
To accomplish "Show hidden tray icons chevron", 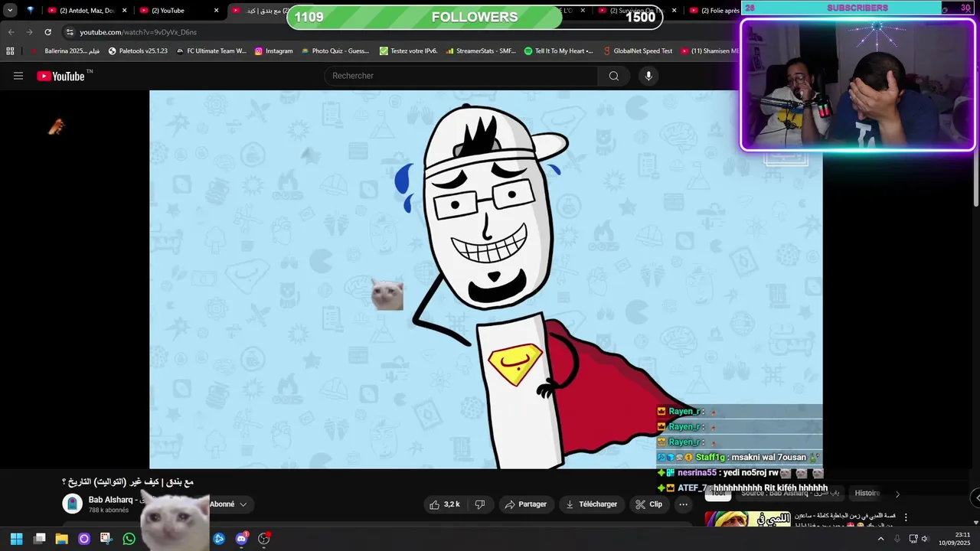I will [x=880, y=539].
